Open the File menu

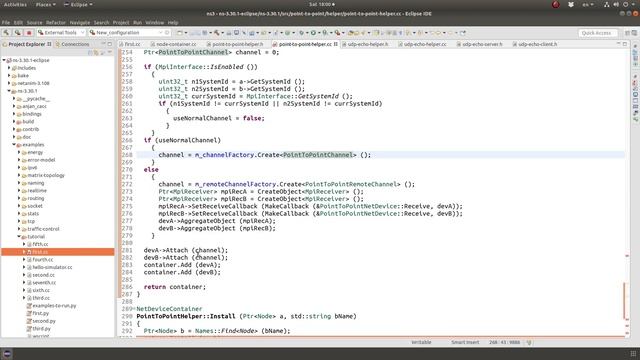pos(6,22)
